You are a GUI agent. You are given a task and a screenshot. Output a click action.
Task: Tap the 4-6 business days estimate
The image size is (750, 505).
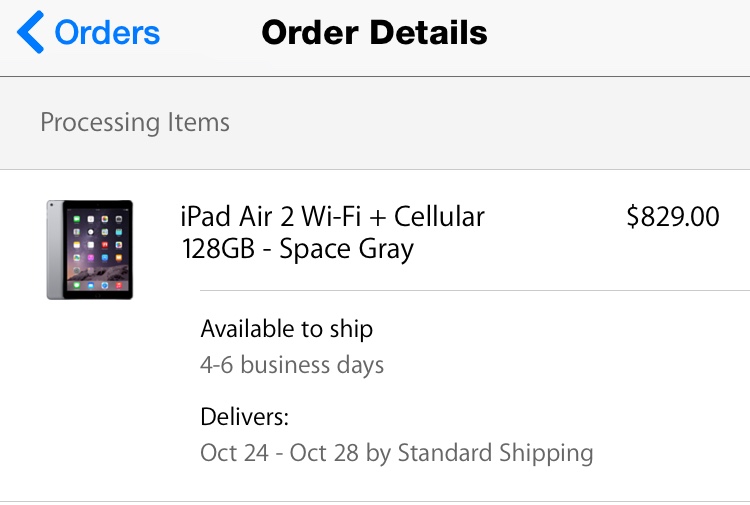(292, 365)
